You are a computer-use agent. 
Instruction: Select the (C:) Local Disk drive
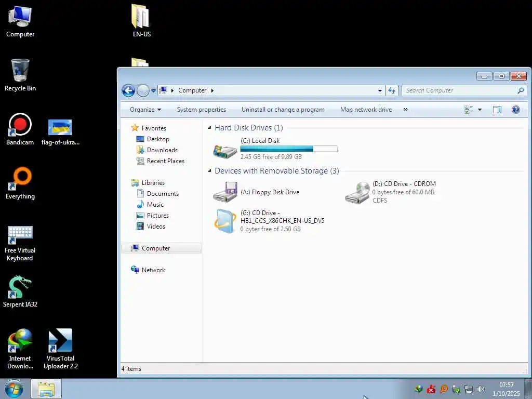tap(275, 149)
